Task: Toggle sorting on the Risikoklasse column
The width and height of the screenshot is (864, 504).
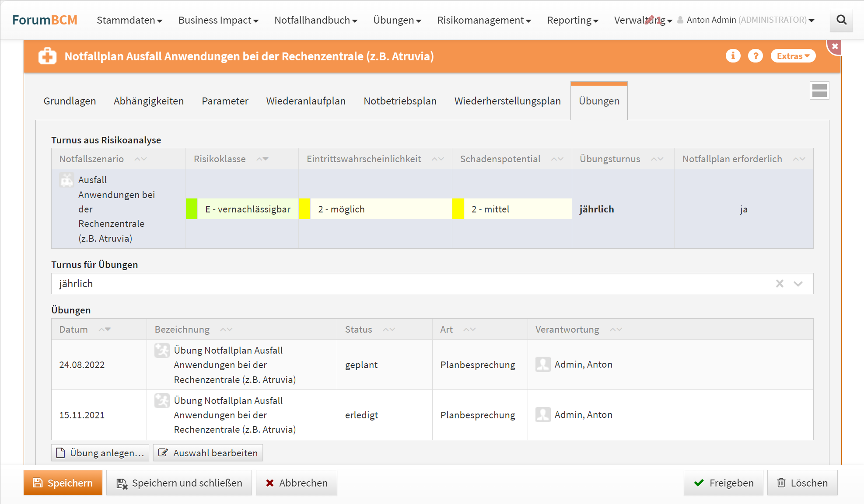Action: tap(262, 159)
